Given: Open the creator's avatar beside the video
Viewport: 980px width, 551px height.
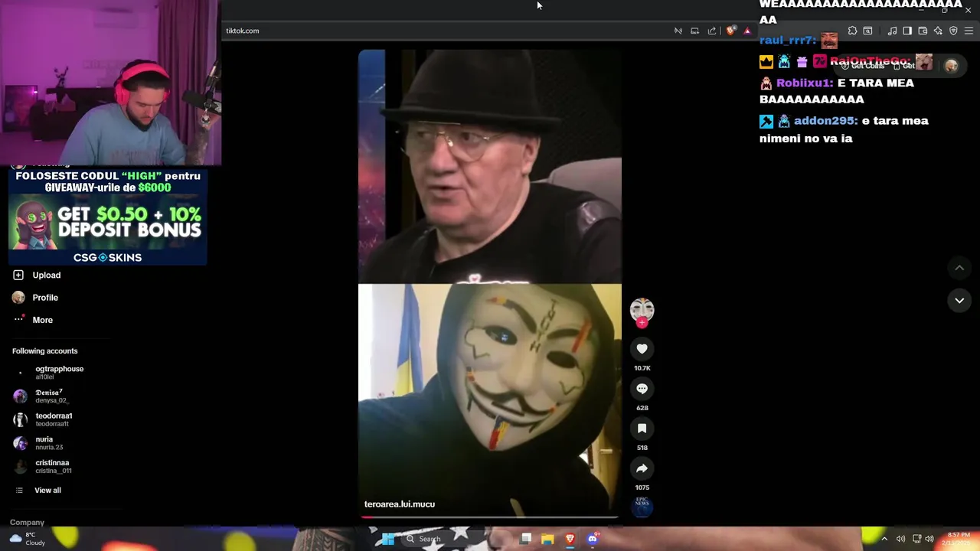Looking at the screenshot, I should 642,309.
